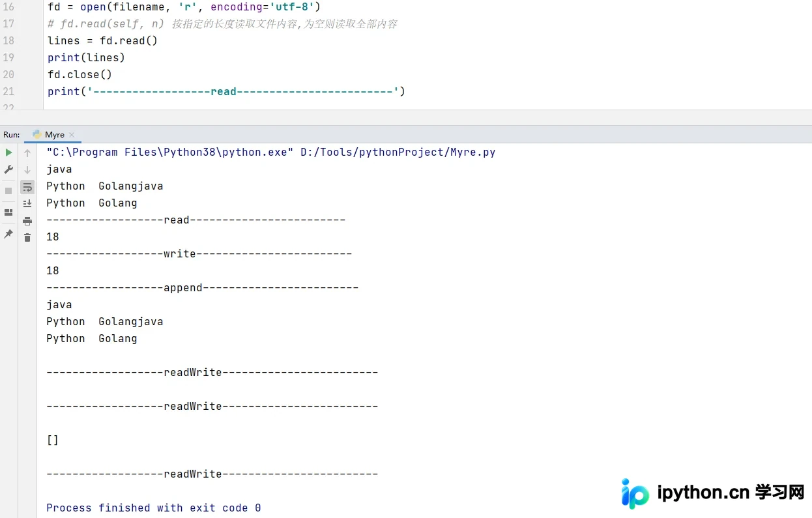Click gutter line number 21
Viewport: 812px width, 518px height.
click(8, 92)
